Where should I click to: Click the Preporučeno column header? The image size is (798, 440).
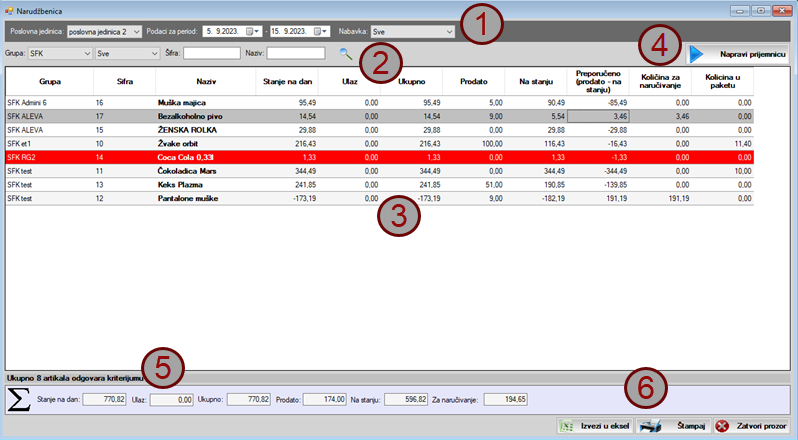click(x=598, y=81)
